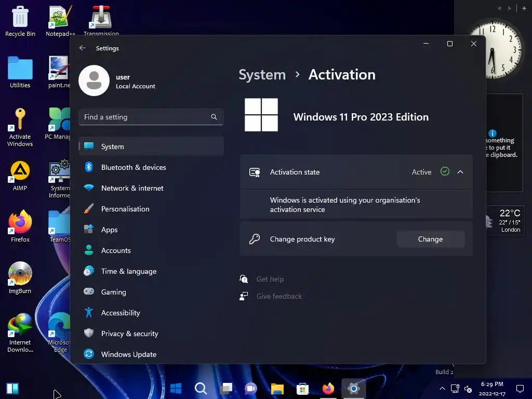Select the AIMP desktop shortcut

20,176
